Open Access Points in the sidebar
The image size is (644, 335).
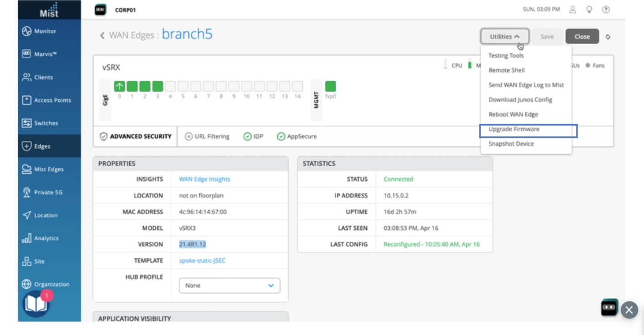click(x=49, y=100)
